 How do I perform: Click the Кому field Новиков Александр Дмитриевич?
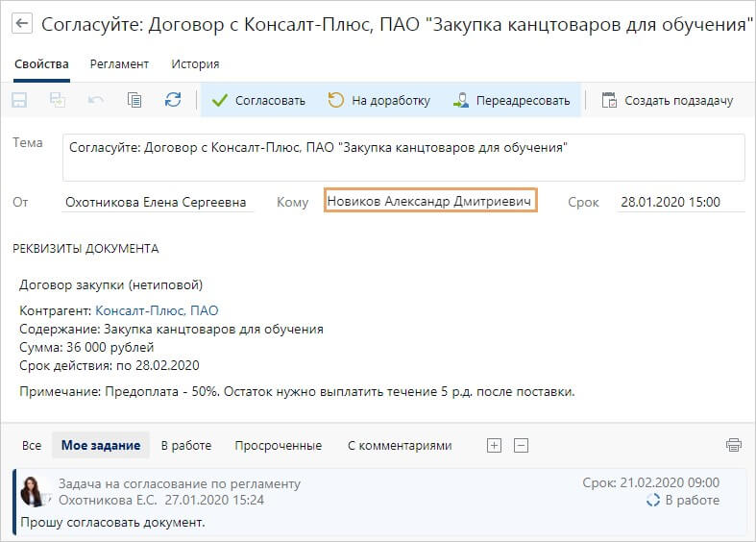(x=430, y=201)
